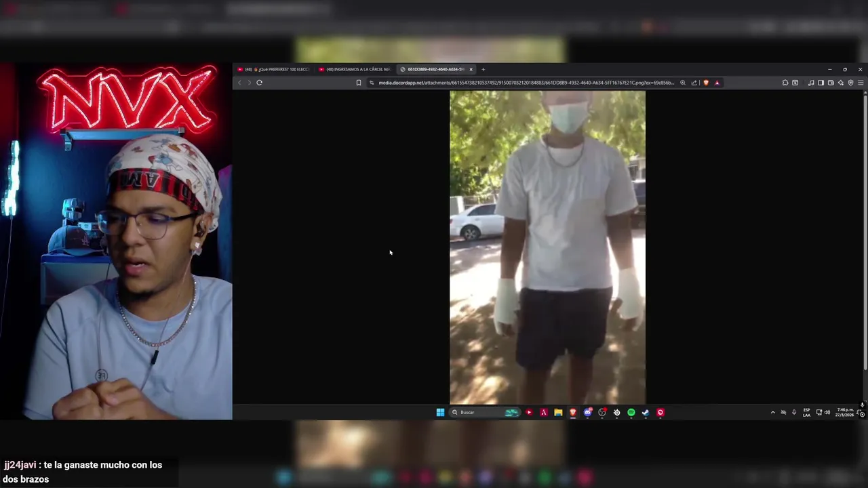868x488 pixels.
Task: Toggle the browser sidebar panel icon
Action: [821, 83]
